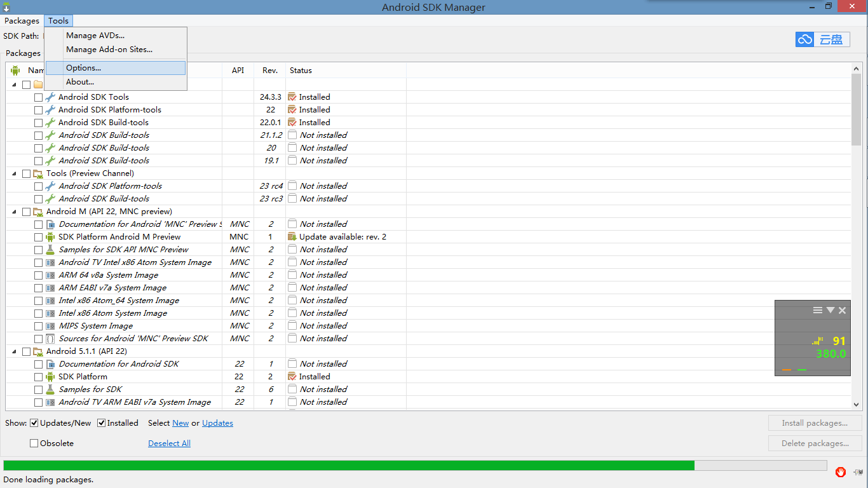868x488 pixels.
Task: Check SDK Platform Android M Preview checkbox
Action: tap(39, 237)
